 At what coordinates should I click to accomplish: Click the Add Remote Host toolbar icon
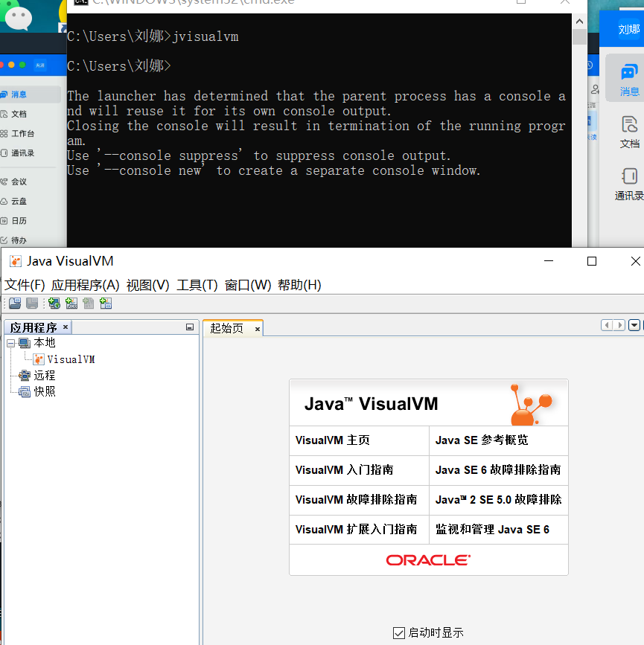point(54,304)
